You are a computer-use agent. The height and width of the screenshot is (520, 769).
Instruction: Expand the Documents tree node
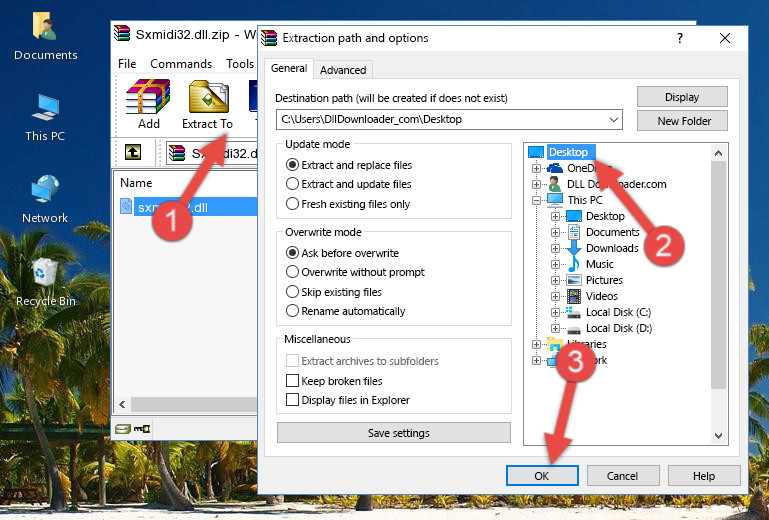555,233
